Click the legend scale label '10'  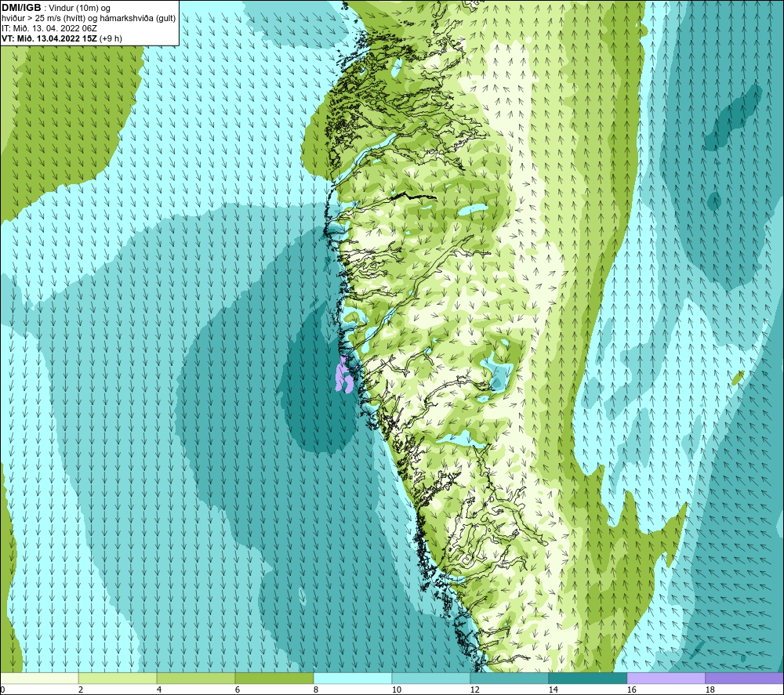[x=396, y=690]
